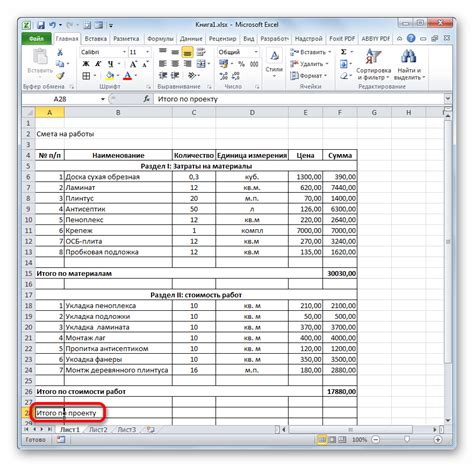This screenshot has width=474, height=467.
Task: Click the zoom slider handle
Action: (407, 440)
